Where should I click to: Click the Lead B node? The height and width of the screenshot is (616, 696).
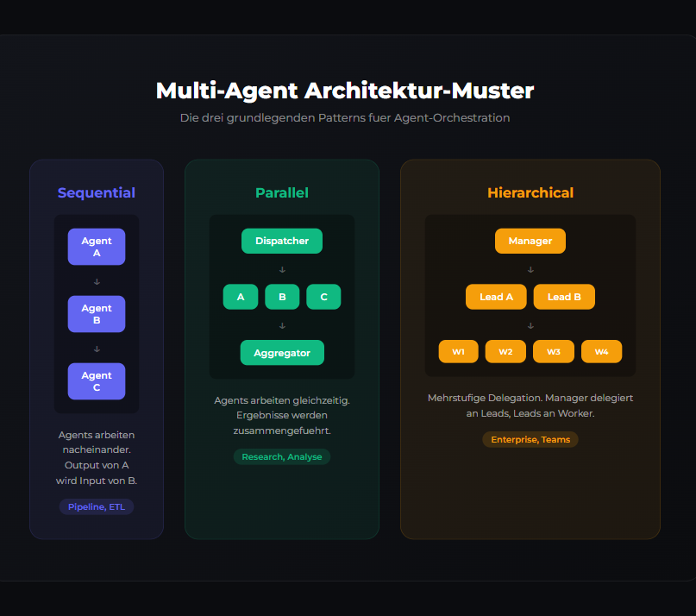coord(564,297)
